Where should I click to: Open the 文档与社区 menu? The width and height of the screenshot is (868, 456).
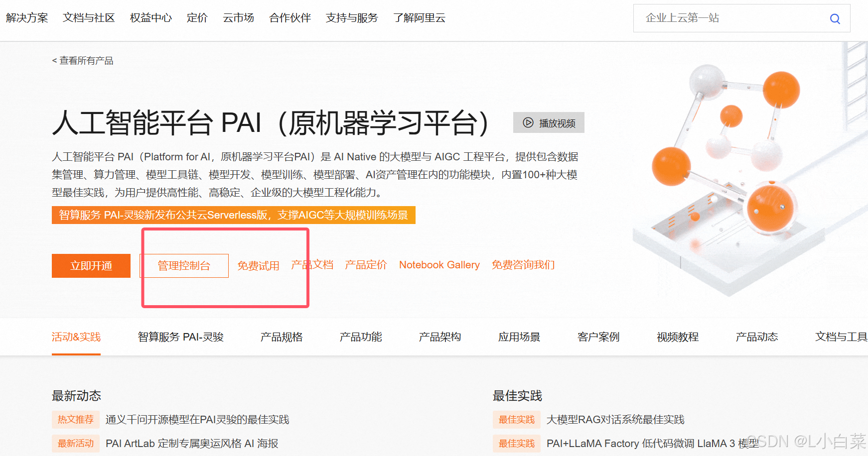89,18
